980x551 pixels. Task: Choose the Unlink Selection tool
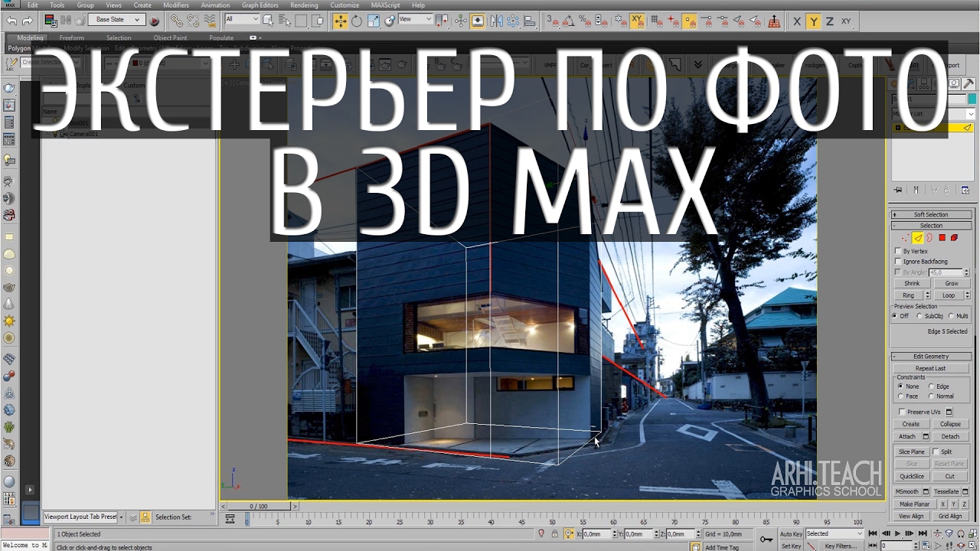193,21
